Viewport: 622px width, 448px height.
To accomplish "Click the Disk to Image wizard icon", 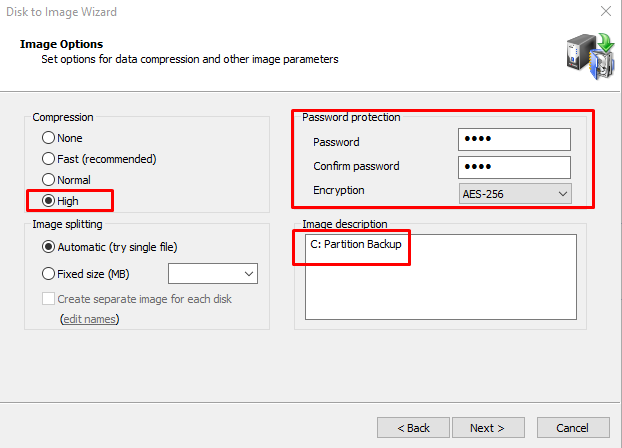I will 591,56.
